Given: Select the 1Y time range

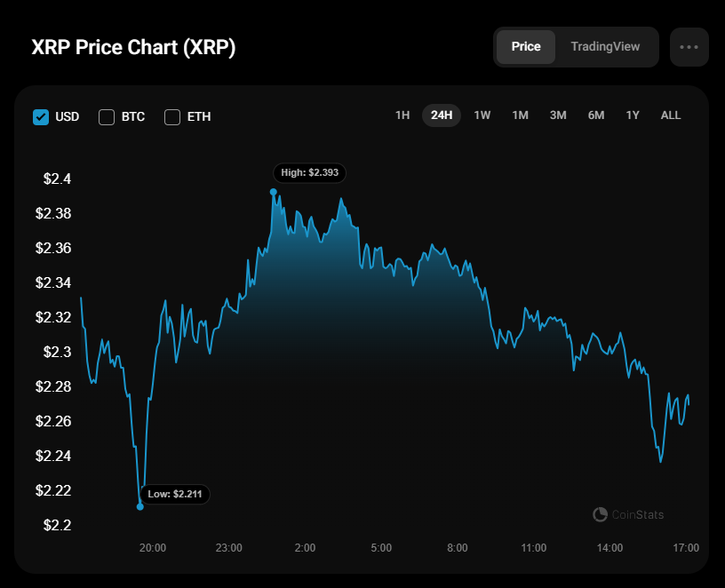Looking at the screenshot, I should tap(633, 115).
